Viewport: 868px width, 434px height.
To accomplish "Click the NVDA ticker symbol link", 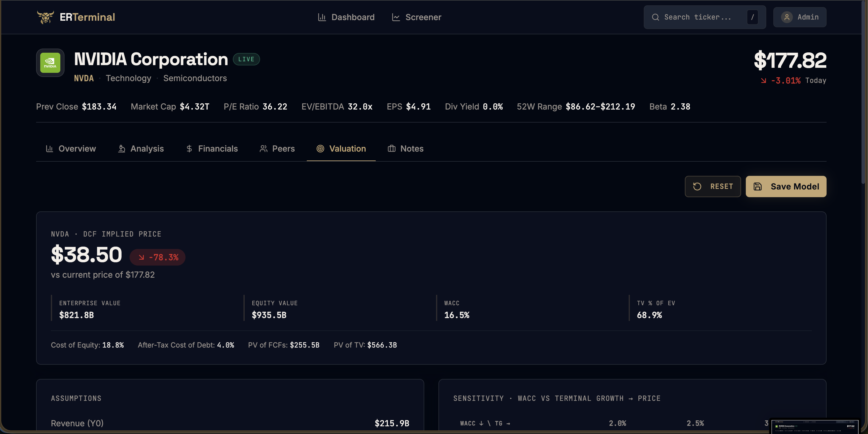I will tap(84, 78).
